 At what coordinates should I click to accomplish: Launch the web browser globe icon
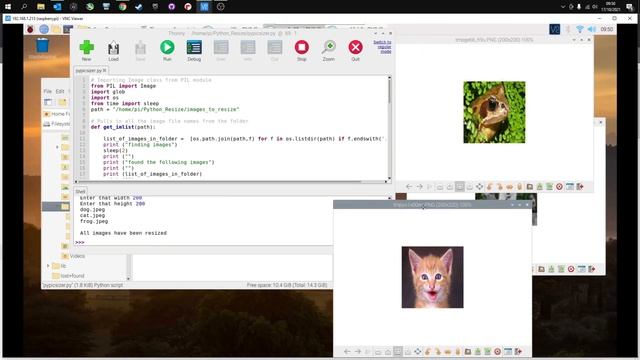(x=44, y=29)
